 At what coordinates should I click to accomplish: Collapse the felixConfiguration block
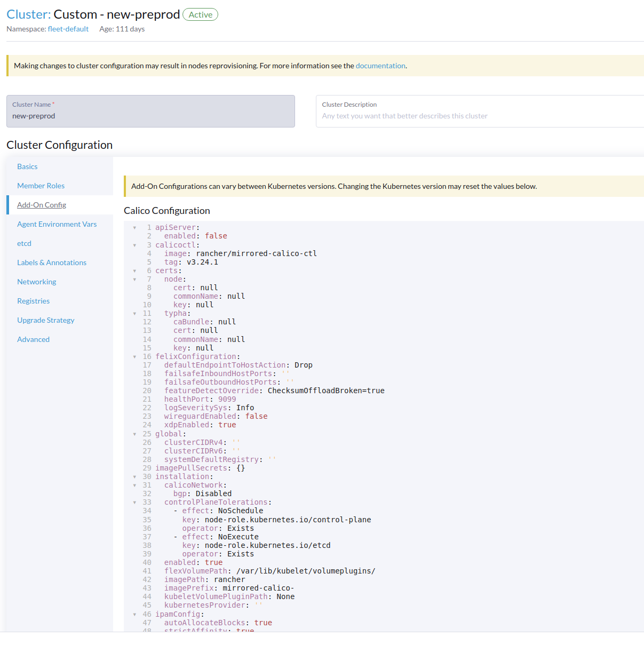(x=134, y=356)
